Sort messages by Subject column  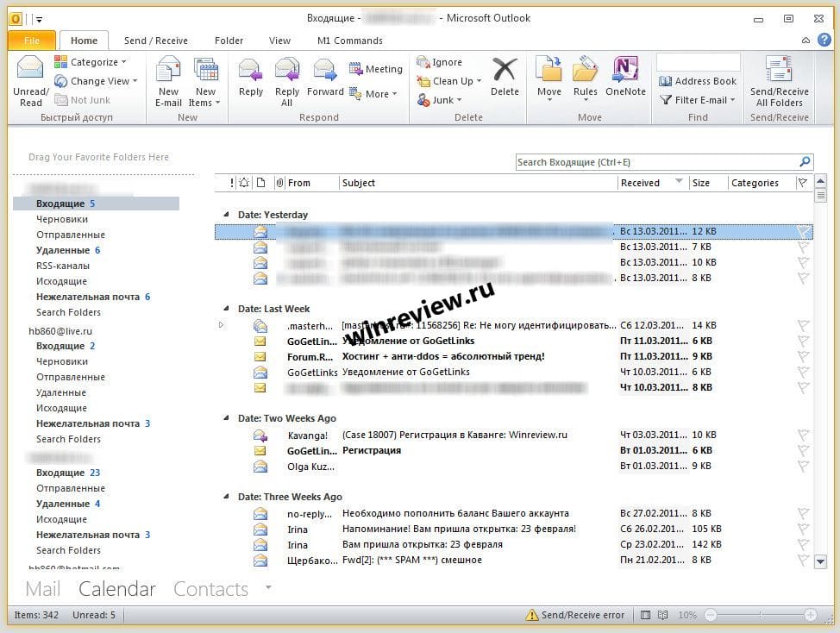point(479,183)
